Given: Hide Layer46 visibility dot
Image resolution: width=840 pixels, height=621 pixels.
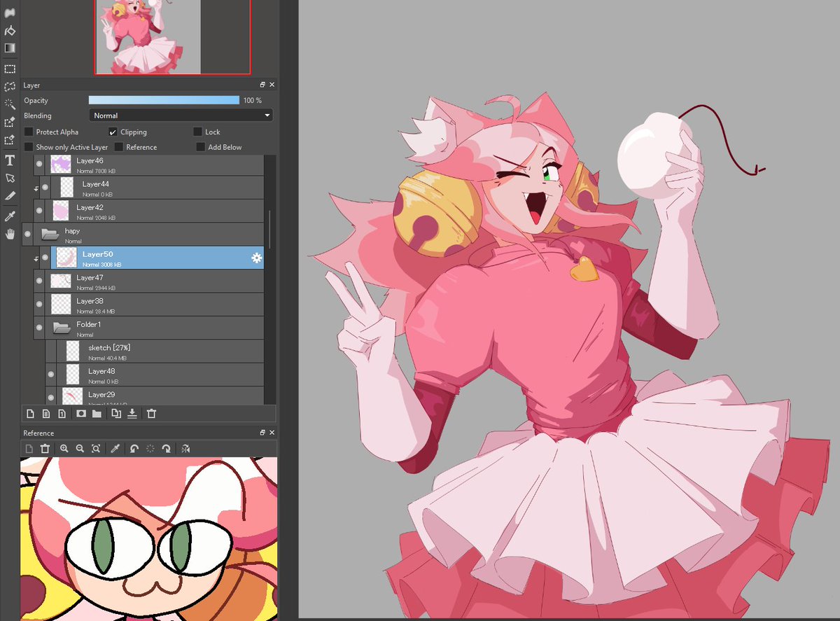Looking at the screenshot, I should [39, 165].
